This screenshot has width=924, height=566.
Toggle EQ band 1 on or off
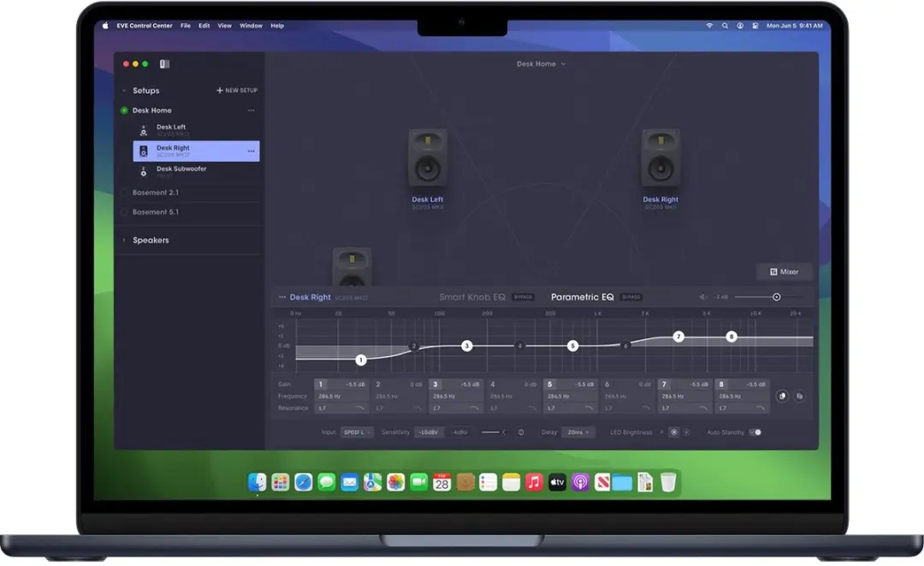(x=321, y=384)
